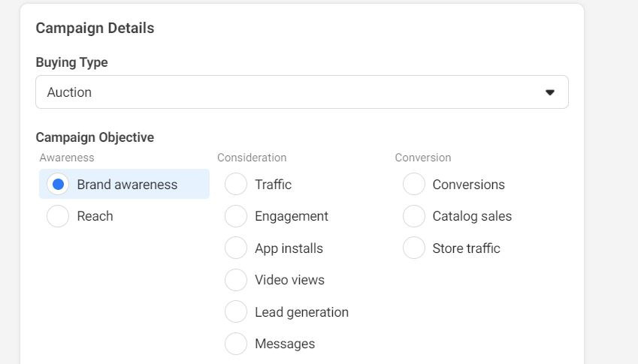Select the Lead generation radio button
Viewport: 638px width, 364px height.
click(x=236, y=312)
